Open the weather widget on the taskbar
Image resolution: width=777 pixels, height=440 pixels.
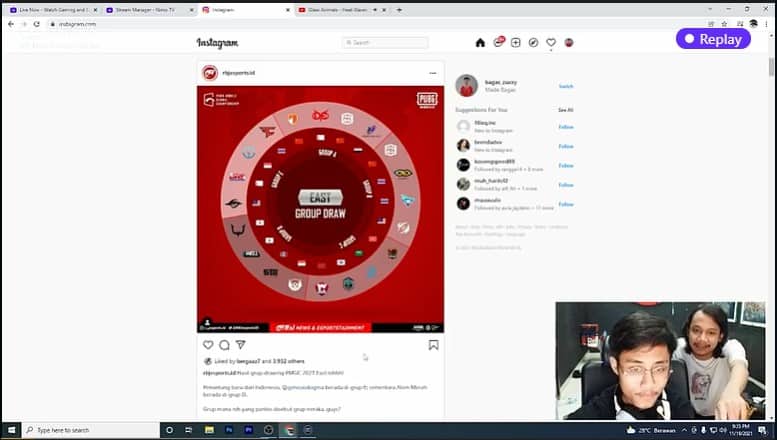pyautogui.click(x=651, y=430)
